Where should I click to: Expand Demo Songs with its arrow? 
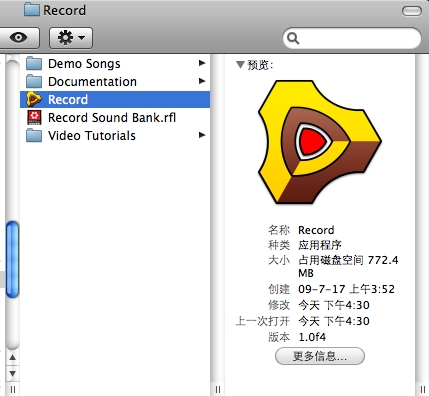pos(202,63)
